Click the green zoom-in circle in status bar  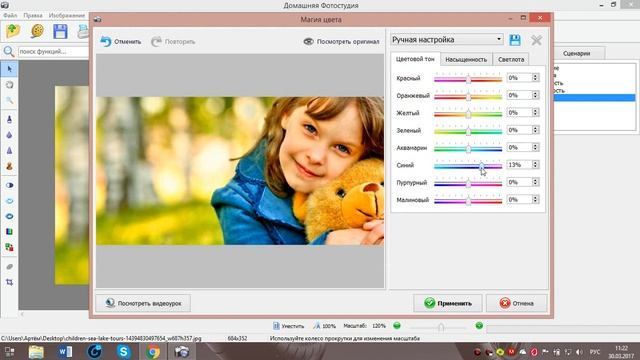(479, 326)
